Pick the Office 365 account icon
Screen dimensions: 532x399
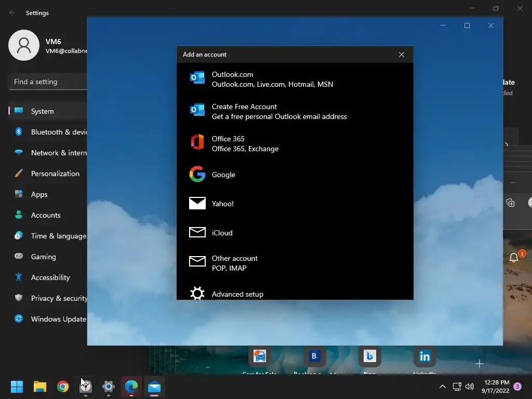point(197,142)
